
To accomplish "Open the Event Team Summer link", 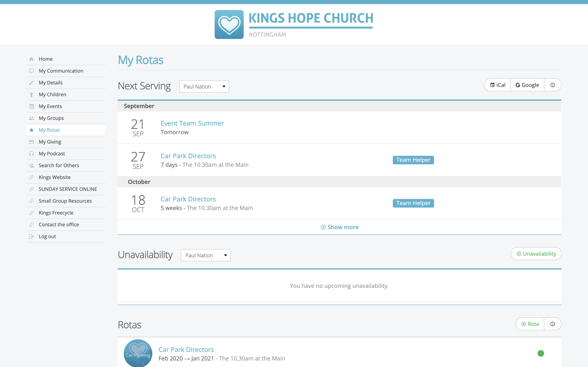I will point(192,123).
